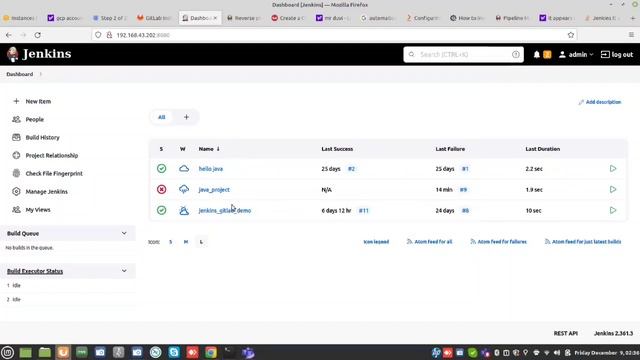Sort table by W weather column header
The height and width of the screenshot is (360, 640).
[182, 149]
